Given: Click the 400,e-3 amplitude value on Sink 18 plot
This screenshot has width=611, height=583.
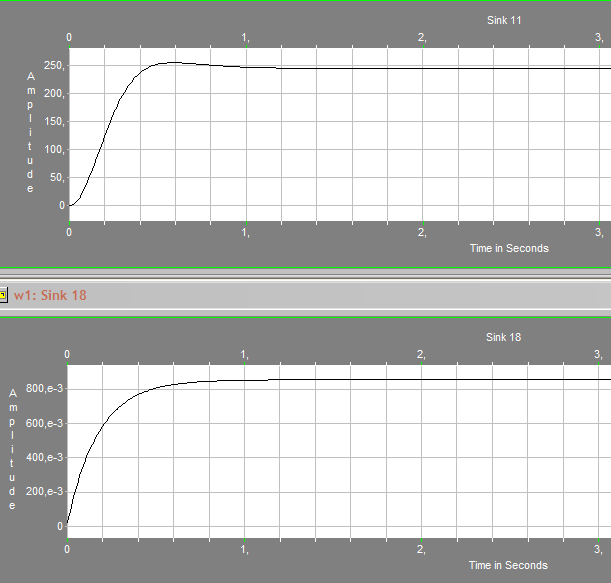Looking at the screenshot, I should coord(44,458).
